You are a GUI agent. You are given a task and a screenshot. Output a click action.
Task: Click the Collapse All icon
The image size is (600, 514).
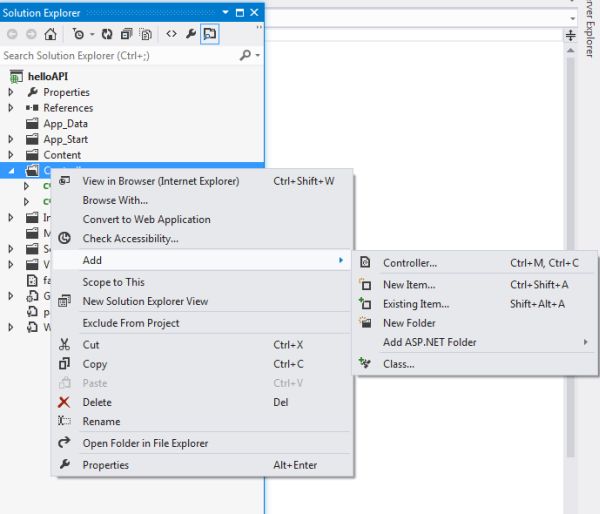(x=126, y=34)
